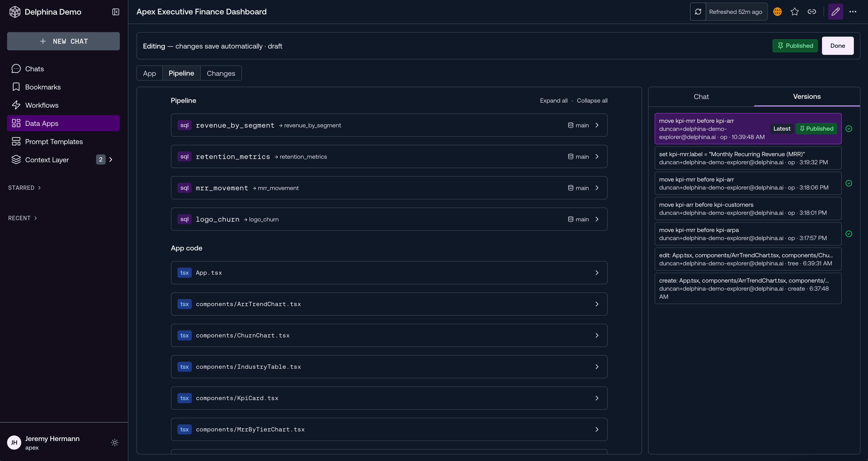
Task: Open Bookmarks in sidebar
Action: pos(63,87)
